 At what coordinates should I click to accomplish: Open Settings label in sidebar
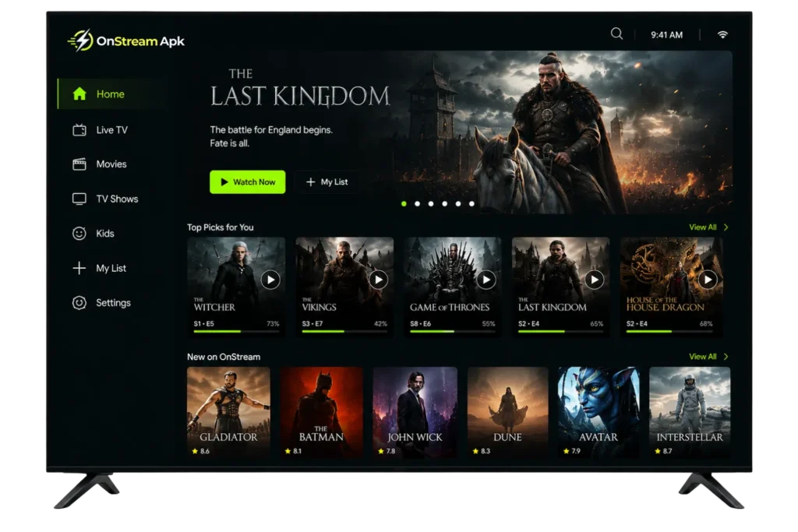pyautogui.click(x=113, y=303)
